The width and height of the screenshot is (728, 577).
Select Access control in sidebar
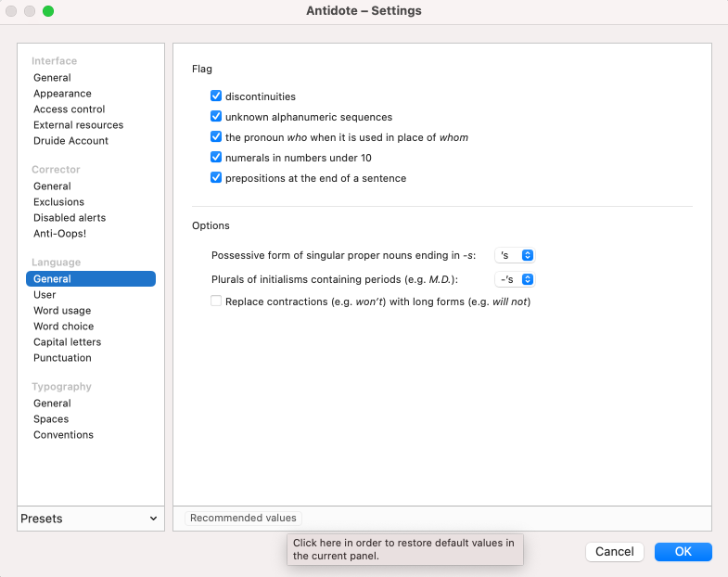point(69,109)
